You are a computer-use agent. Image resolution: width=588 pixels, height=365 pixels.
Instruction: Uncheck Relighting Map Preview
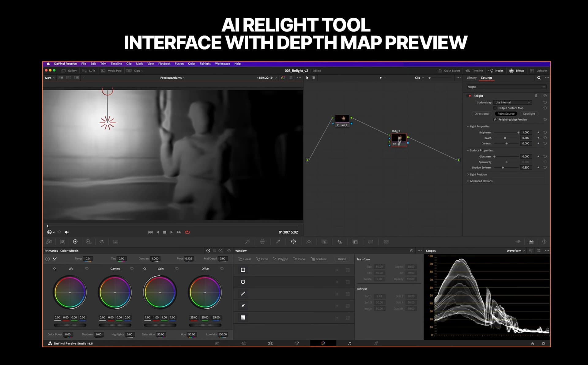click(x=495, y=120)
